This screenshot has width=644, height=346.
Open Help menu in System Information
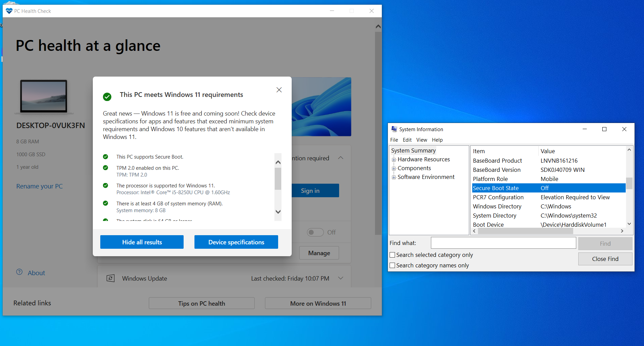(437, 140)
